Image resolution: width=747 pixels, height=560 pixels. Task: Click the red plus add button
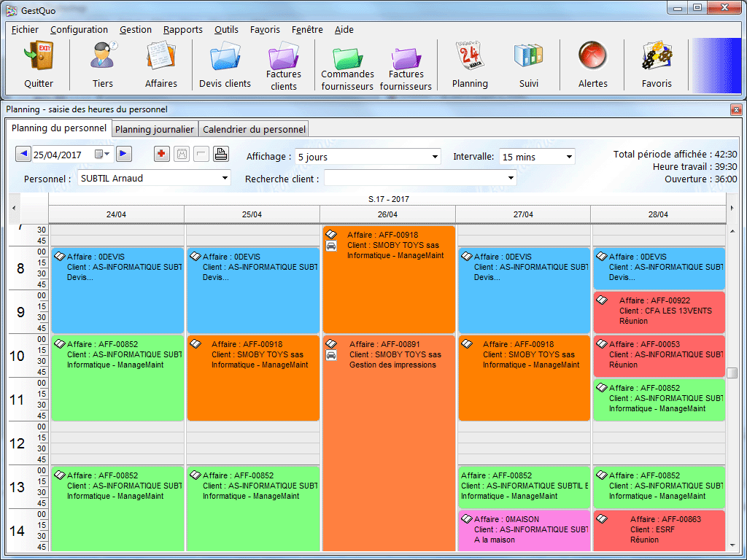(162, 154)
